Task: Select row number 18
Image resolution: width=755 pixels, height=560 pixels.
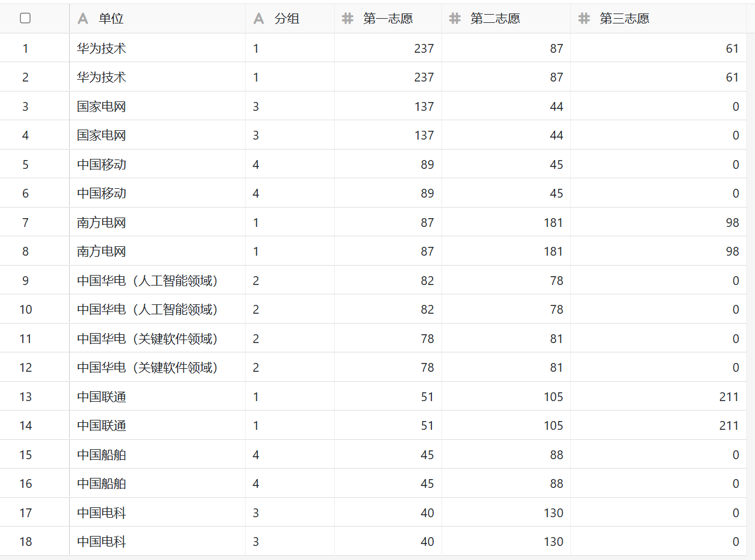Action: (25, 542)
